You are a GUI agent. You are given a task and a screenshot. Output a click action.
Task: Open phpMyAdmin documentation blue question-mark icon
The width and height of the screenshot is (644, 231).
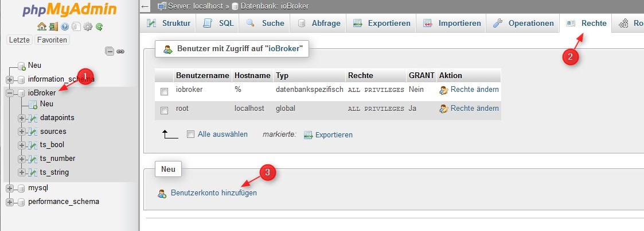coord(64,27)
